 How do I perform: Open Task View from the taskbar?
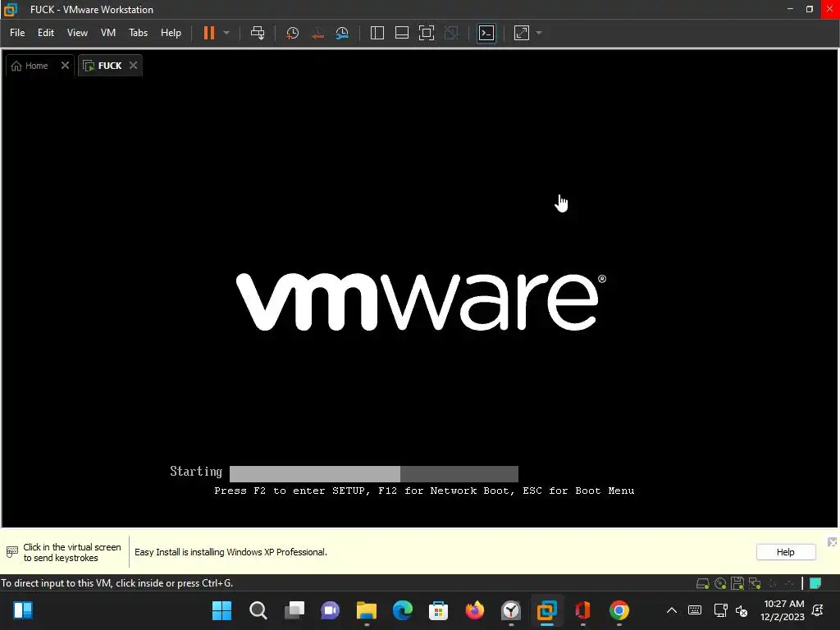[294, 610]
